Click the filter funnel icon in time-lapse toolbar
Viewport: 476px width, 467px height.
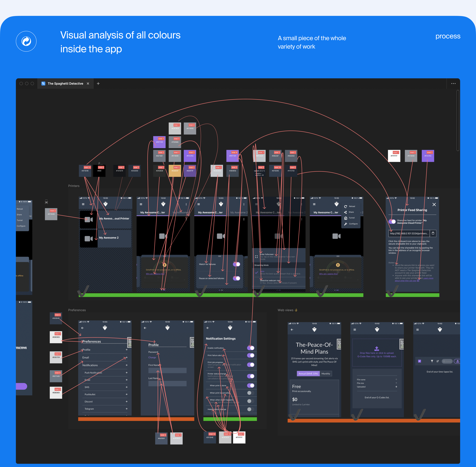tap(432, 361)
